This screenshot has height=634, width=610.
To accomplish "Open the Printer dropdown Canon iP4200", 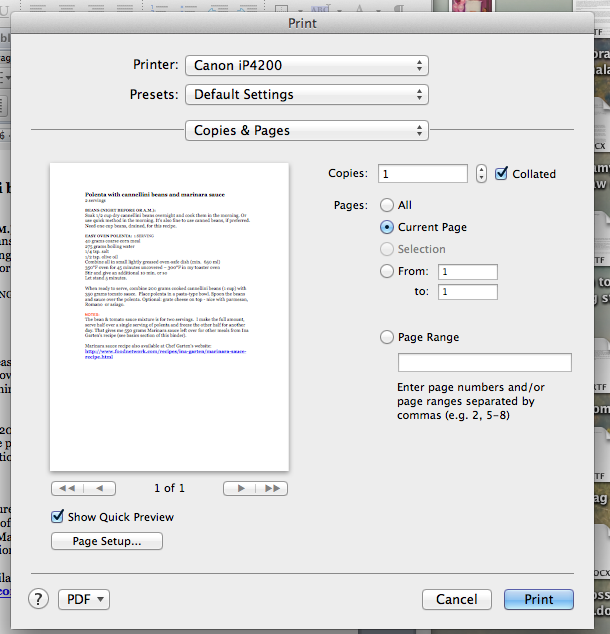I will click(x=306, y=65).
